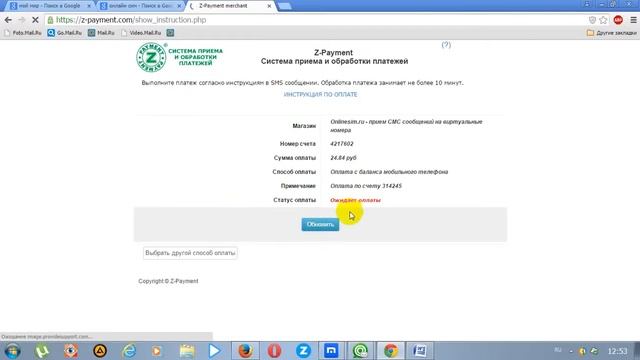Click the invoice number 4217602
The height and width of the screenshot is (360, 640).
tap(342, 144)
